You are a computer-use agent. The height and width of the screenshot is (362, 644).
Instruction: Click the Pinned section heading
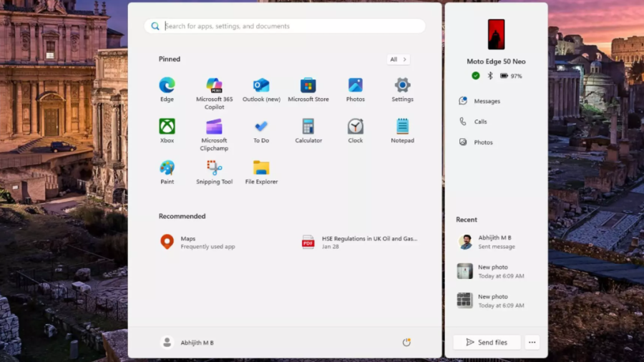point(169,59)
